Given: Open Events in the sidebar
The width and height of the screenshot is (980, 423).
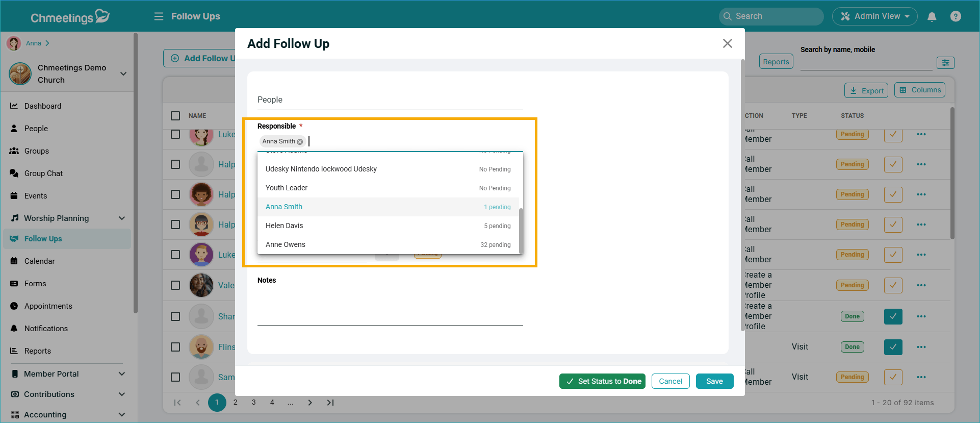Looking at the screenshot, I should tap(36, 196).
